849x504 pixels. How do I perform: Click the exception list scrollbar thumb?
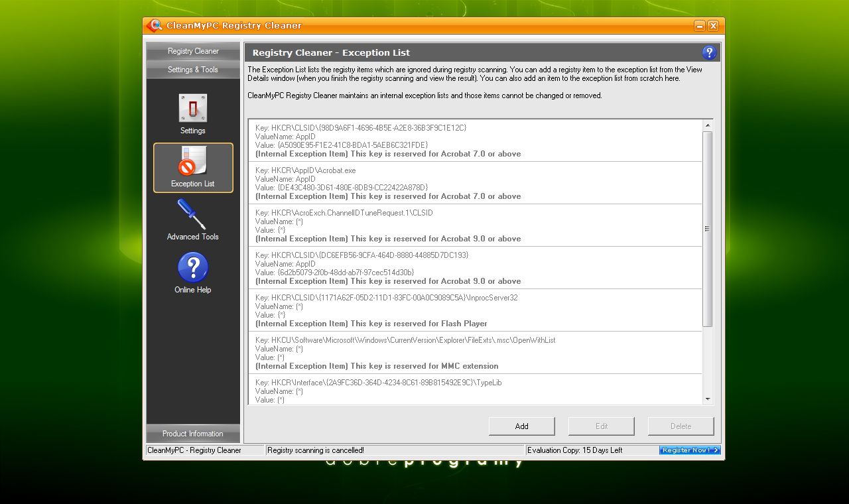pyautogui.click(x=708, y=229)
